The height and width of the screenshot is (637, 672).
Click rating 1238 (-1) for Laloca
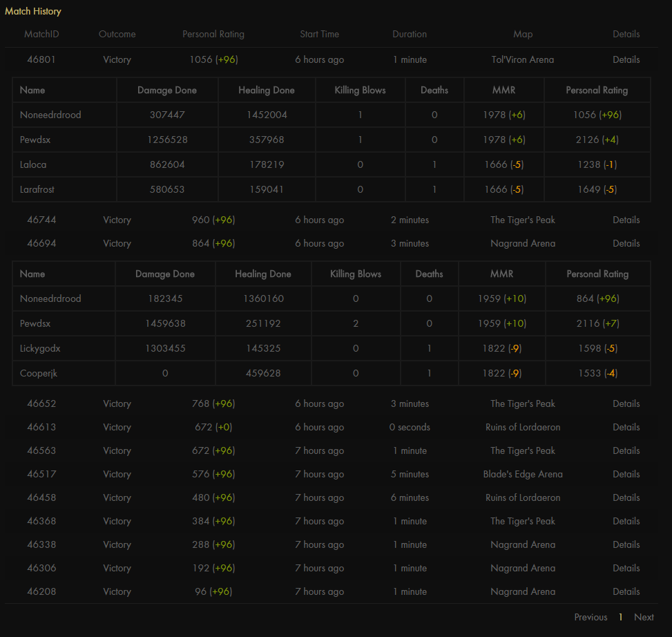(x=597, y=164)
